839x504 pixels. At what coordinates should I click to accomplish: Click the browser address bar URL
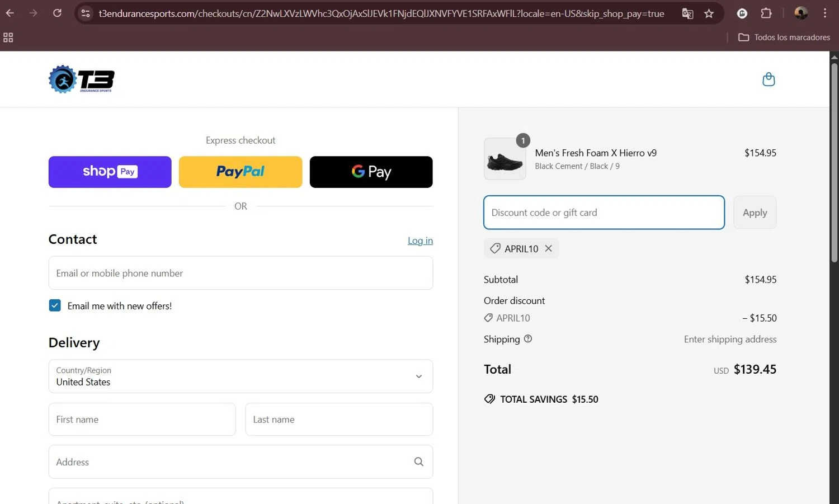tap(381, 13)
